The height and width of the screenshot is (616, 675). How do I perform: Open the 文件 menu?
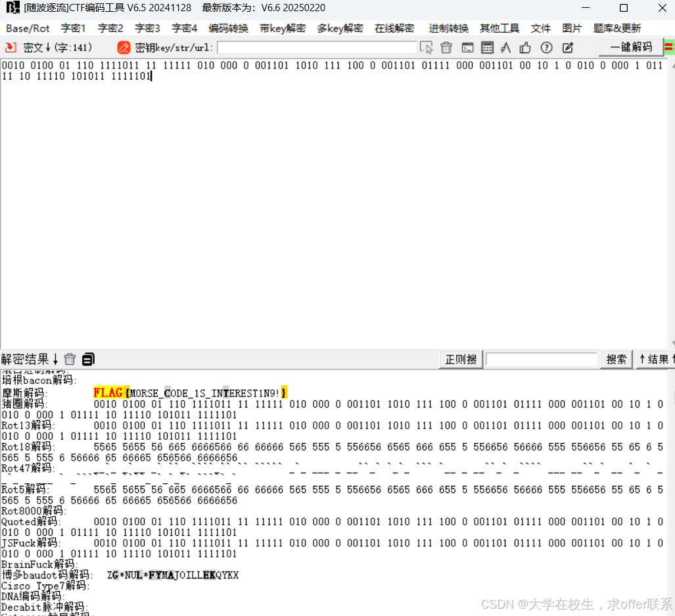[541, 28]
